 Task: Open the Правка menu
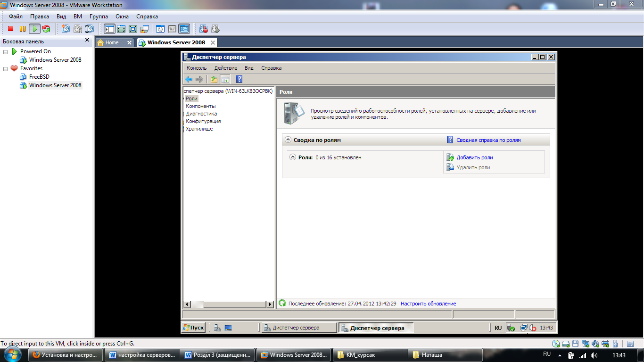(39, 16)
